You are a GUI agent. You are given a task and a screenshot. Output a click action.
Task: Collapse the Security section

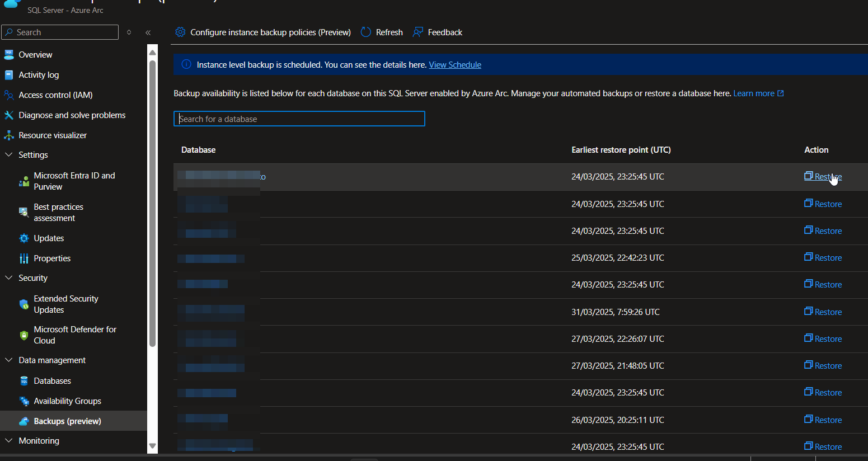9,278
